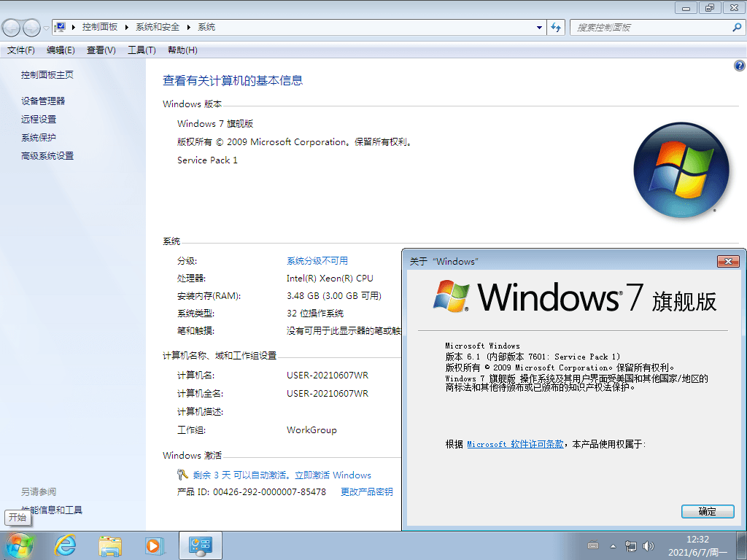Click the refresh button beside the address bar
The width and height of the screenshot is (747, 560).
555,27
